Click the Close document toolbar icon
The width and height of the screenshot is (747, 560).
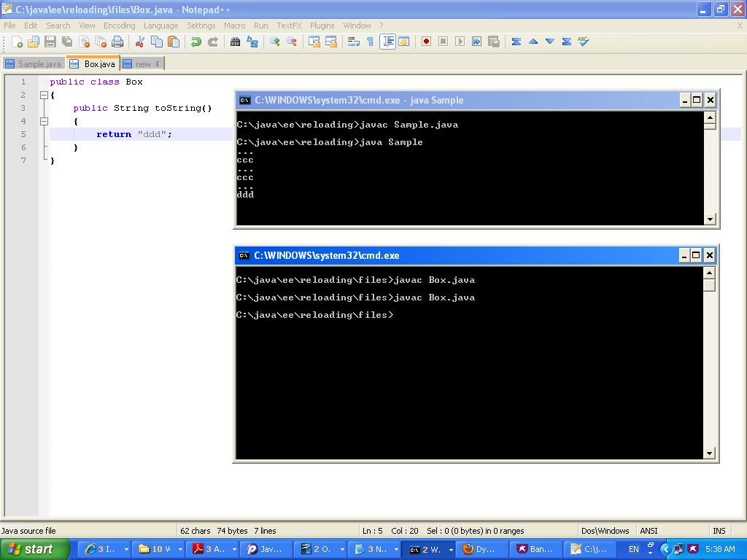point(85,42)
